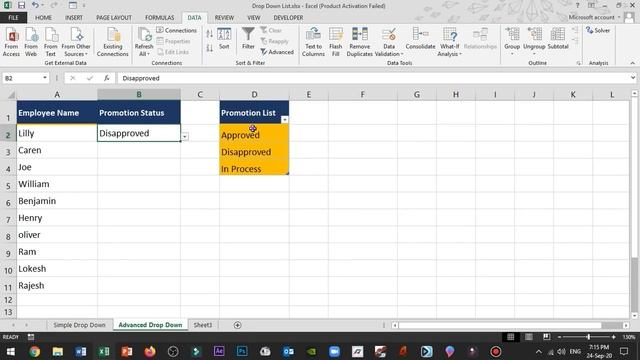This screenshot has width=640, height=360.
Task: Import data From Text
Action: (51, 42)
